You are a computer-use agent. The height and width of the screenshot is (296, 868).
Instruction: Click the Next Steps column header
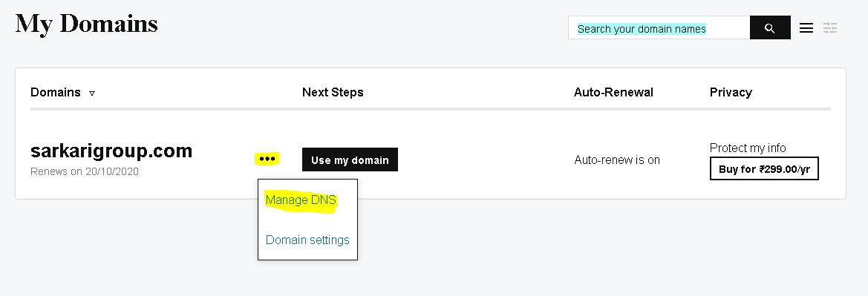click(x=333, y=93)
